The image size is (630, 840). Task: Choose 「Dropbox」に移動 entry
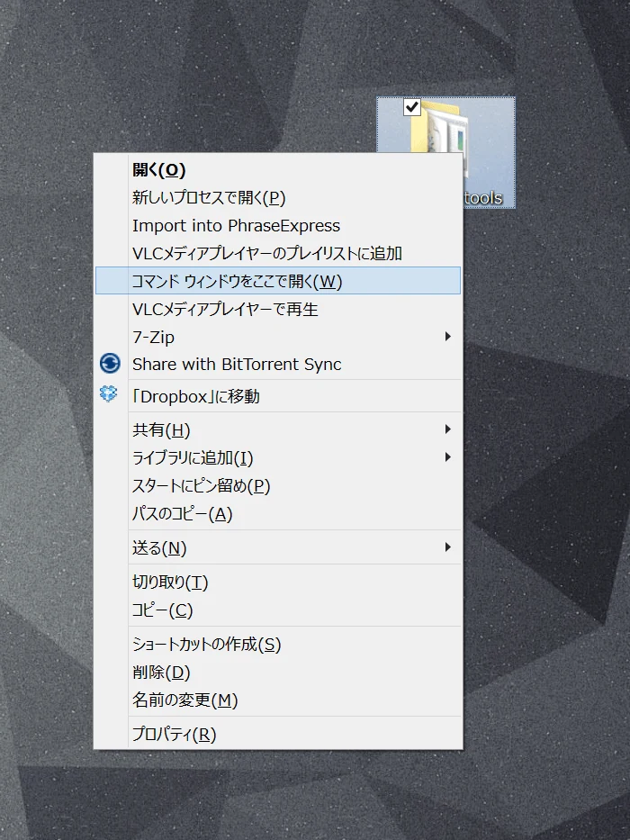(x=278, y=396)
